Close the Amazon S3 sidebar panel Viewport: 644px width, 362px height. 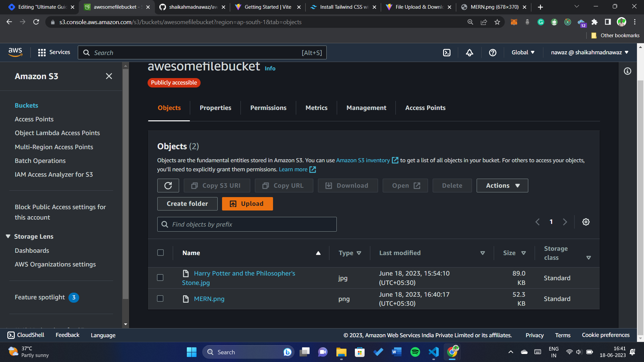109,76
